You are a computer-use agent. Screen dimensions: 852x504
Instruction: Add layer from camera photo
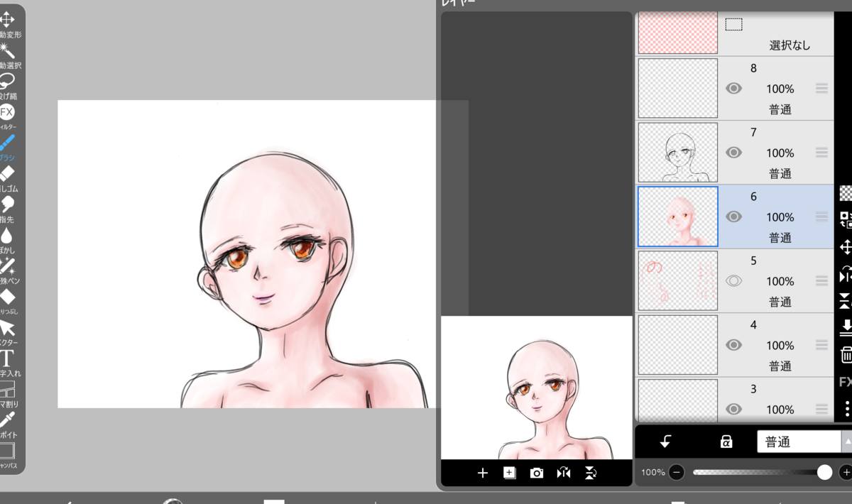(x=537, y=473)
